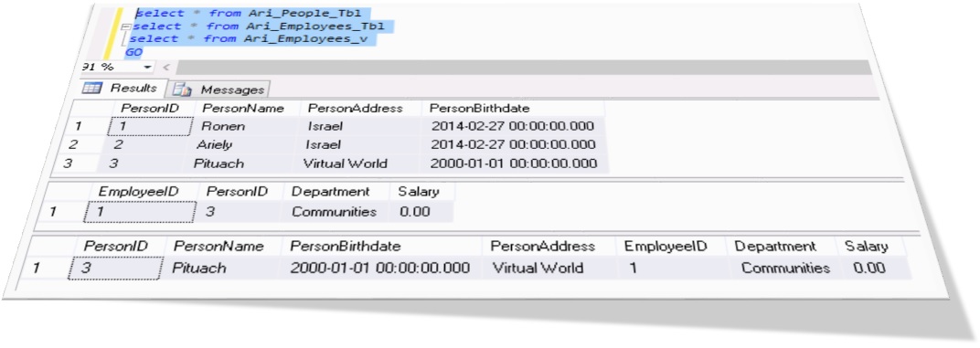Select the 2000-01-01 birthdate cell in third grid

[381, 269]
